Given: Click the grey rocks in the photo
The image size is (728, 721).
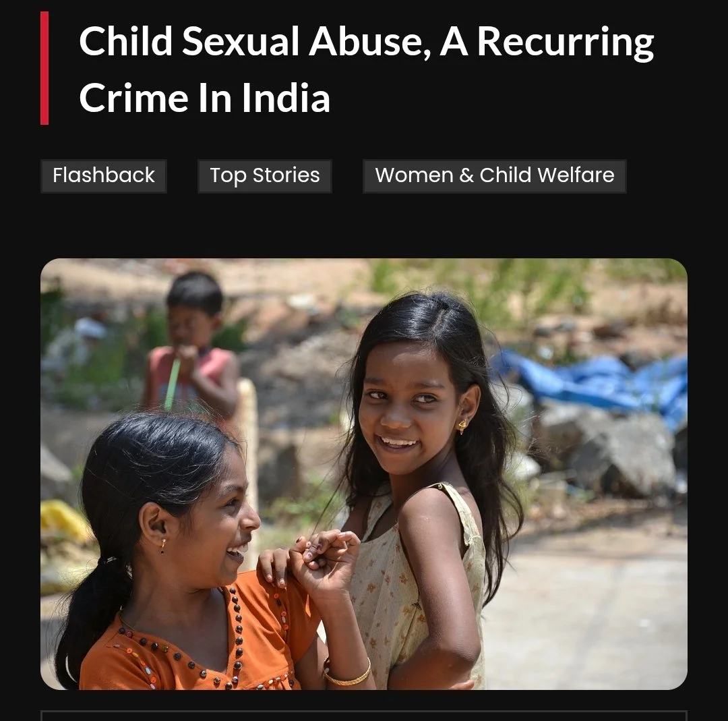Looking at the screenshot, I should click(608, 451).
